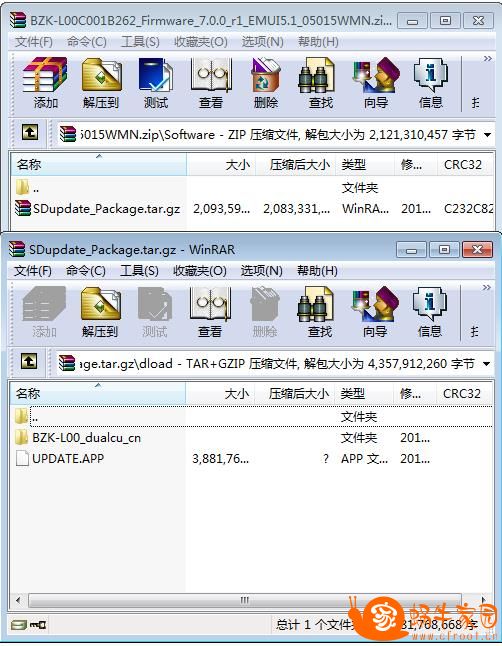The width and height of the screenshot is (502, 646).
Task: Select parent folder '..' in top window
Action: 252,189
